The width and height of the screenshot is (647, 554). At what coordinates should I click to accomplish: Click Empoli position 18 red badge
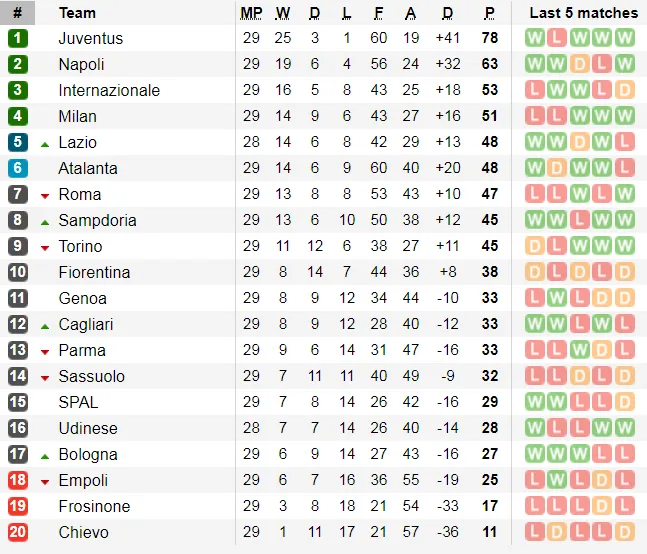[17, 480]
